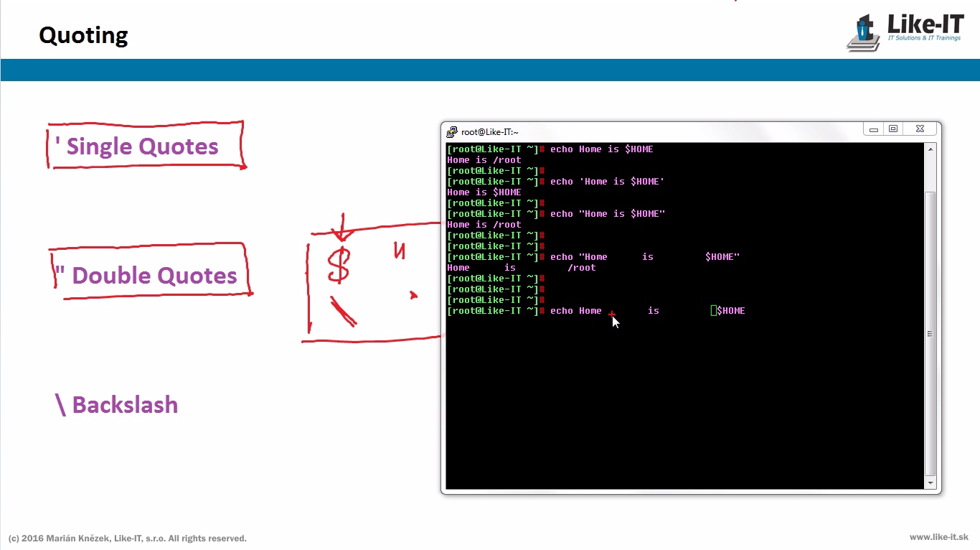Click the Quoting slide title
Screen dimensions: 980x550
[83, 35]
